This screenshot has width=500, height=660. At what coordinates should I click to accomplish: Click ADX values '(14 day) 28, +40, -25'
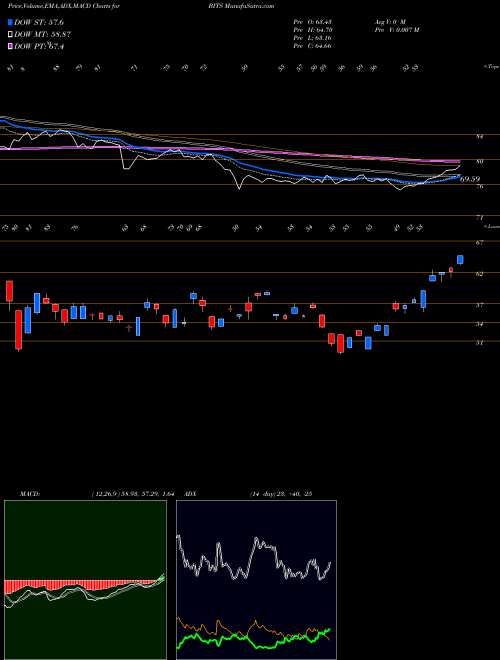[x=280, y=494]
